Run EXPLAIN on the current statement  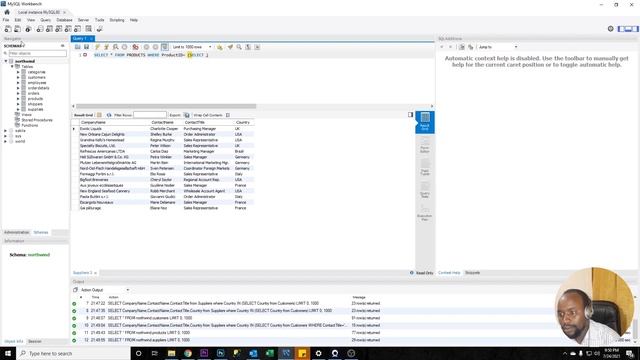tap(116, 47)
